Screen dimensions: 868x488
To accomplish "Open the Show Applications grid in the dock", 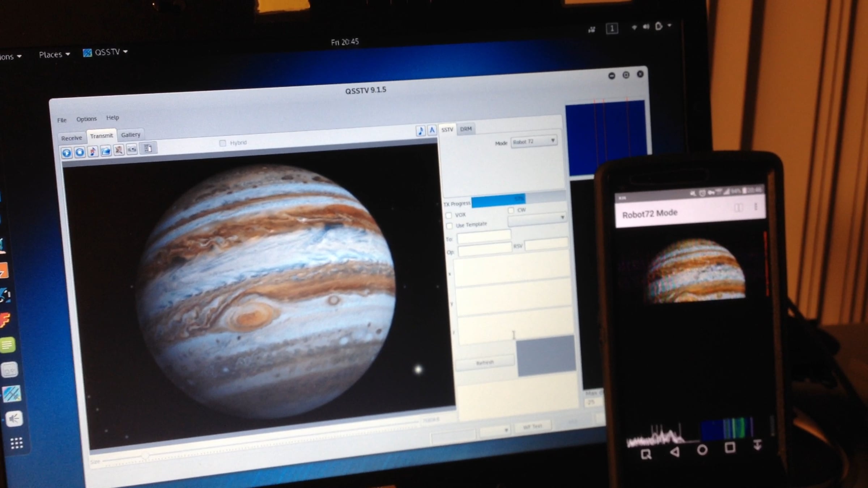I will pos(17,443).
